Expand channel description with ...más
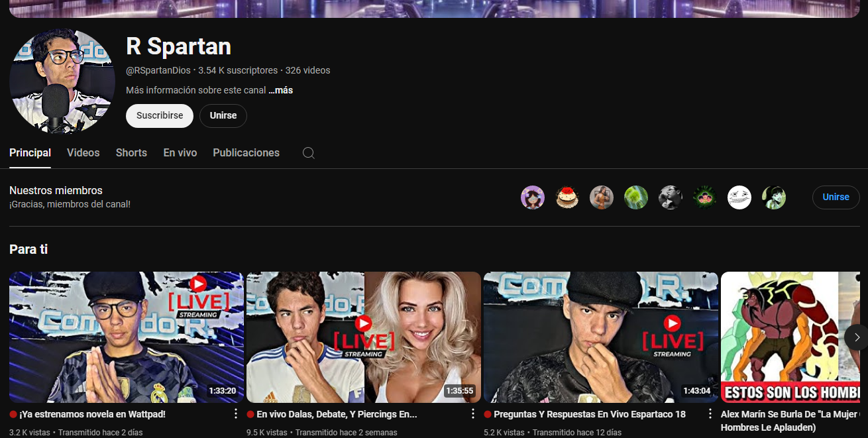The width and height of the screenshot is (868, 438). point(281,90)
